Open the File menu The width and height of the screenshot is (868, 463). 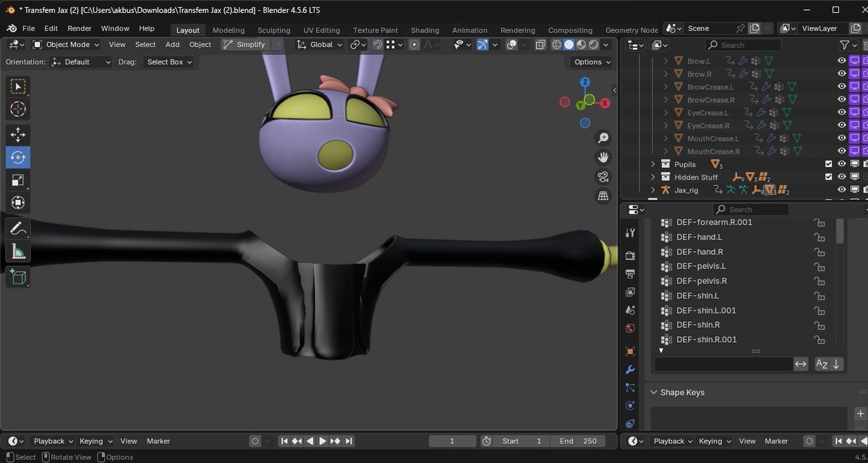coord(28,28)
